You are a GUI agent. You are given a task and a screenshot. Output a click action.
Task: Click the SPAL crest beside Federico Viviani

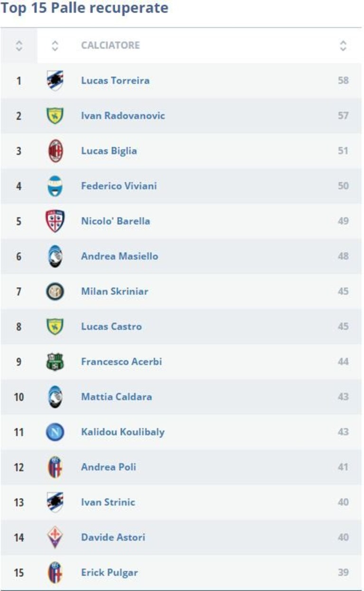tap(55, 186)
